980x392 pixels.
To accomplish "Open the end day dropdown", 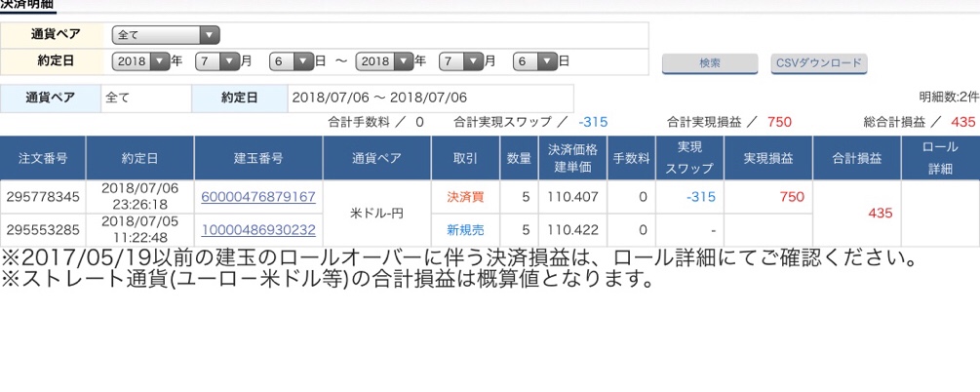I will pos(534,60).
